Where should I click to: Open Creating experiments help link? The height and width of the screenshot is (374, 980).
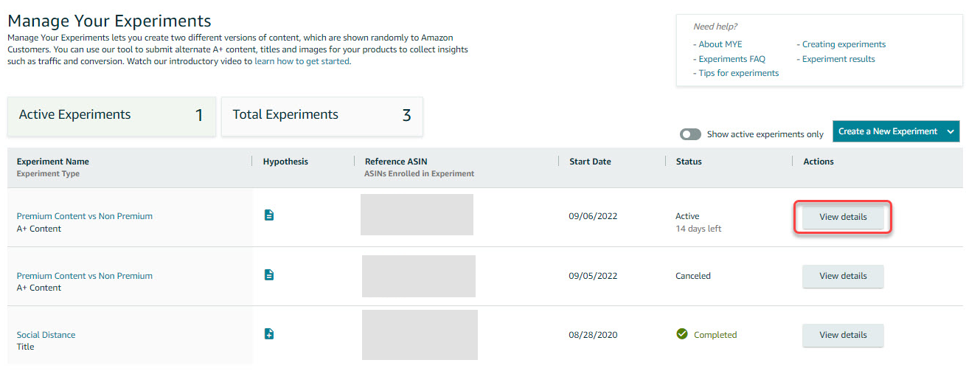point(844,44)
